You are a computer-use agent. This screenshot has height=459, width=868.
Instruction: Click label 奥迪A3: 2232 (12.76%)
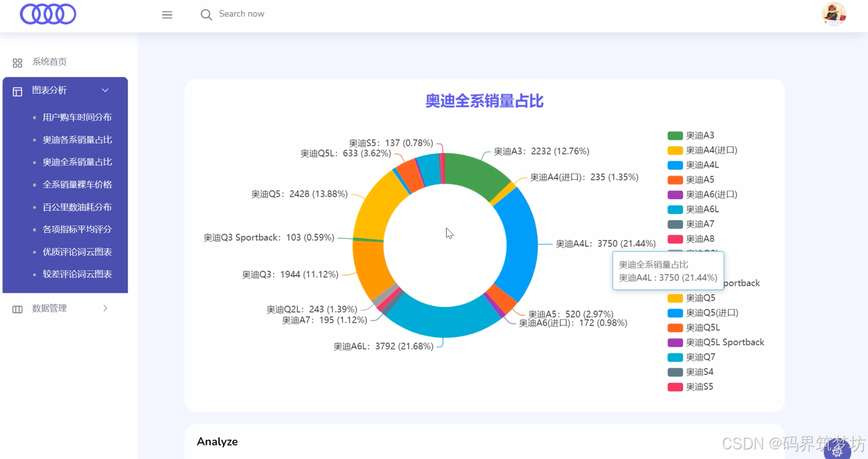click(541, 152)
